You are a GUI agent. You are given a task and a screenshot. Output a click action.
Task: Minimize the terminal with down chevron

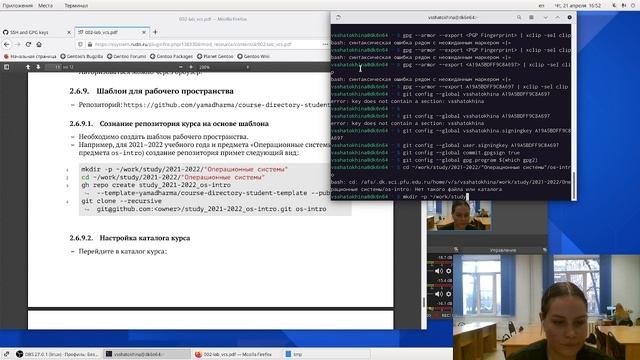[545, 18]
